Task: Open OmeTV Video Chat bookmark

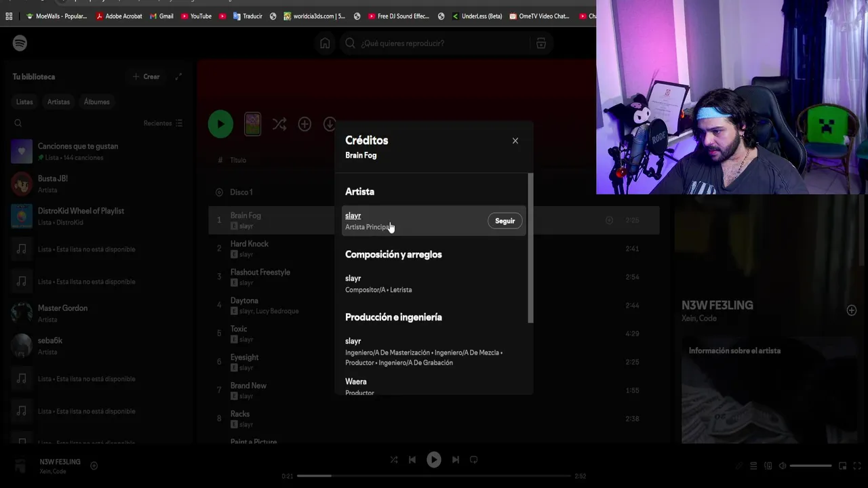Action: pos(539,16)
